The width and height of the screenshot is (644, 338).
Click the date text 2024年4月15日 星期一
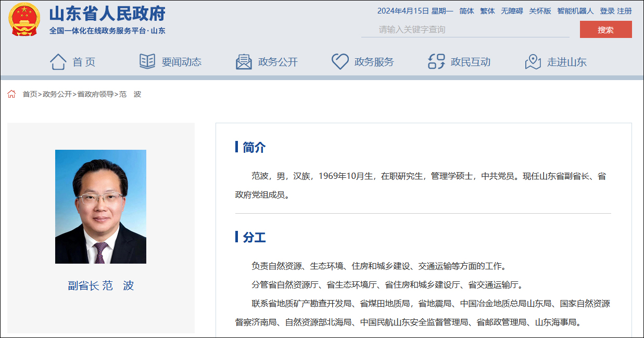[x=415, y=11]
